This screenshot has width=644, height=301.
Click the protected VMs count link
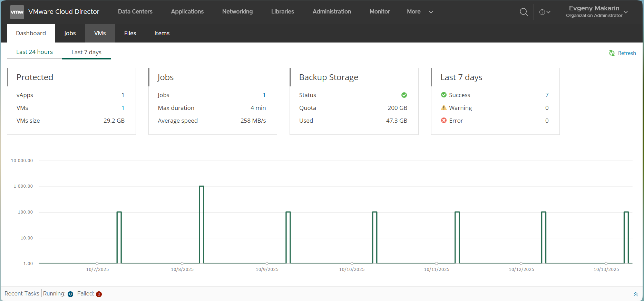pos(123,108)
